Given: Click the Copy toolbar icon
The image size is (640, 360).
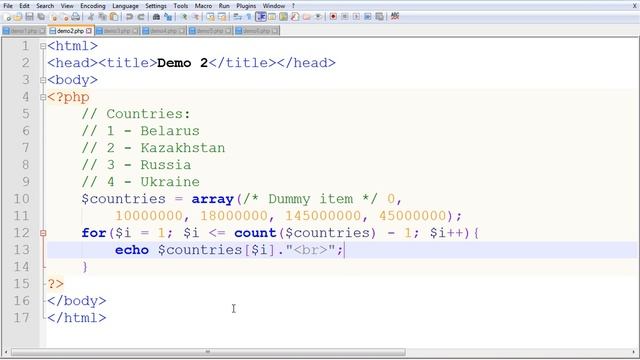Looking at the screenshot, I should 103,17.
